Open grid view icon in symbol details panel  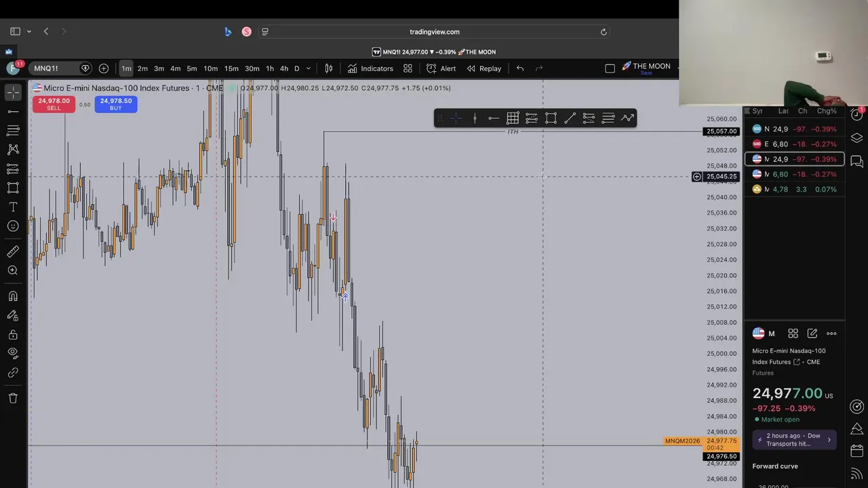[793, 333]
